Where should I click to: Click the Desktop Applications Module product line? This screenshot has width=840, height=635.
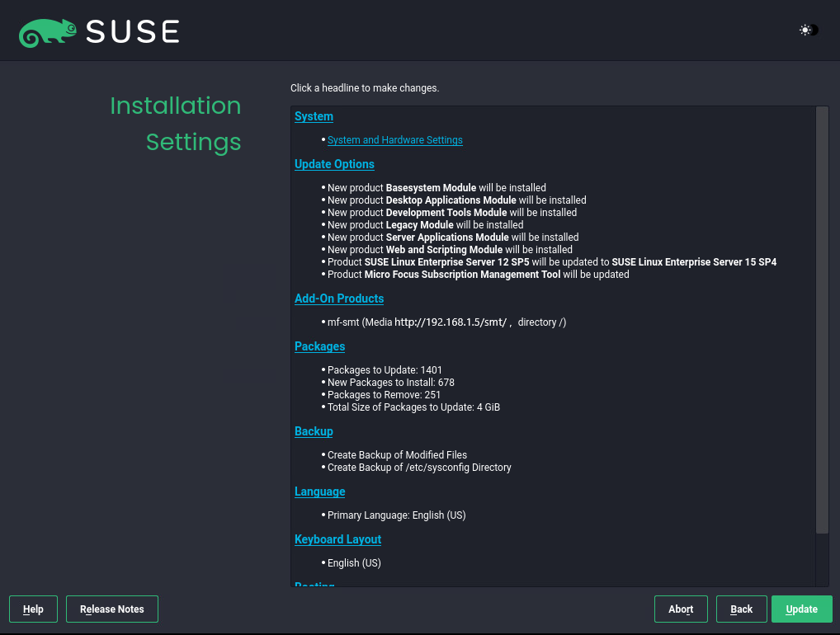[x=457, y=200]
